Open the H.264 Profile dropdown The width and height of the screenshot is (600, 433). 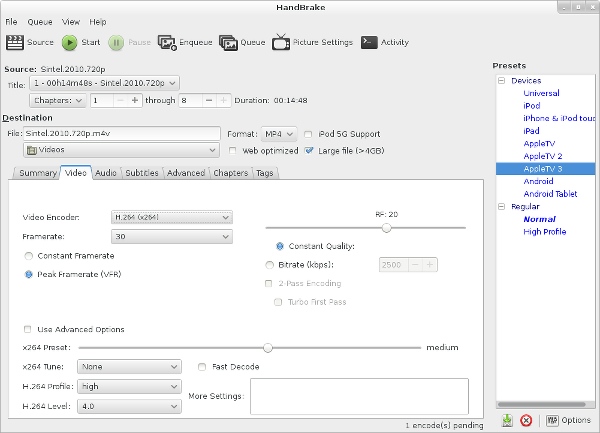click(130, 385)
